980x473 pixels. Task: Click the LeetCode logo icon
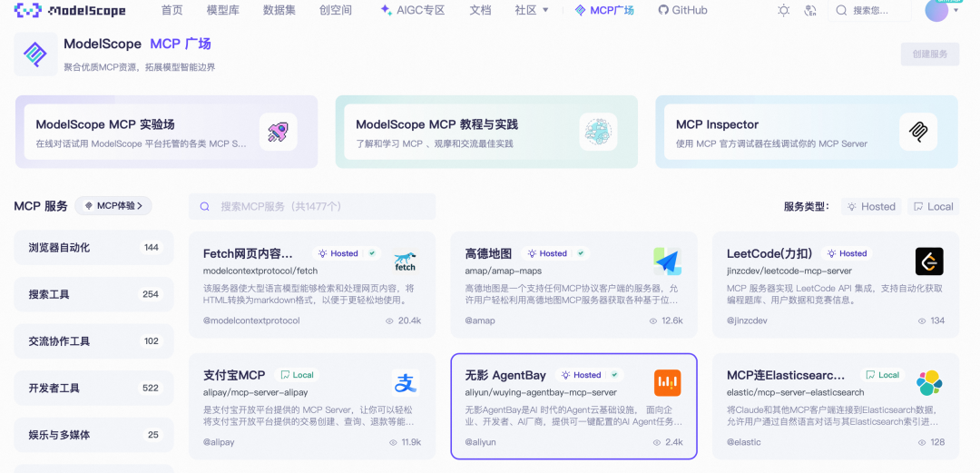point(929,261)
